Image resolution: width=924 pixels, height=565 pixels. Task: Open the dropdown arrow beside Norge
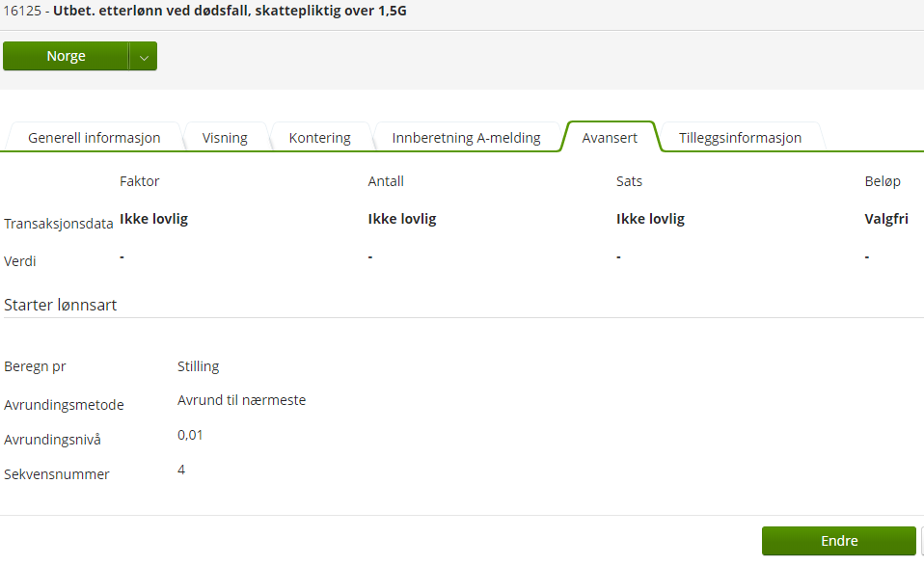pyautogui.click(x=143, y=57)
